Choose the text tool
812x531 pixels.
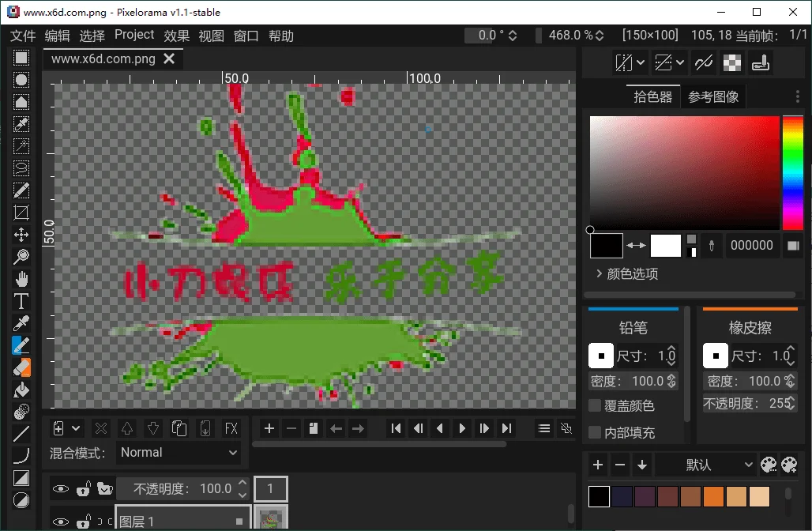(x=21, y=300)
